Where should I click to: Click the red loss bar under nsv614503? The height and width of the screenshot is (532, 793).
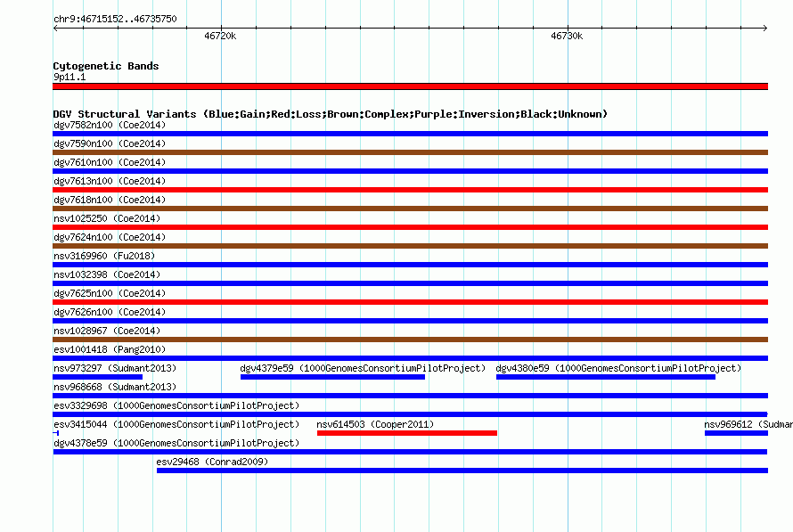[407, 433]
